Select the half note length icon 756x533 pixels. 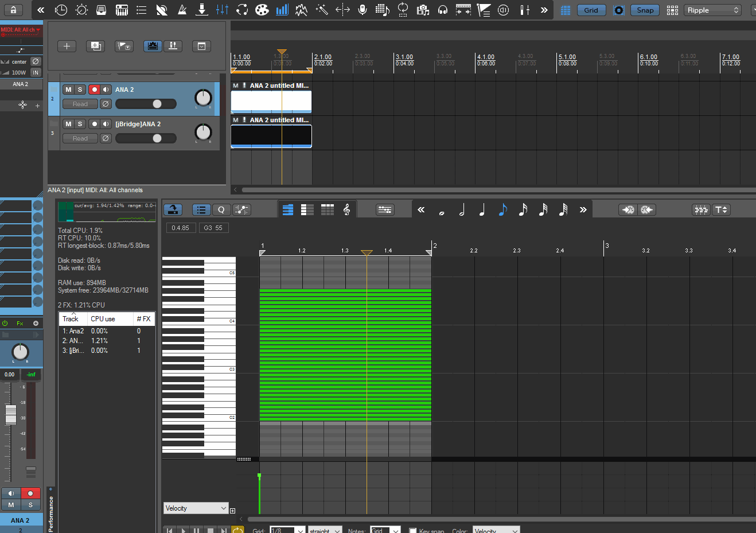[462, 210]
